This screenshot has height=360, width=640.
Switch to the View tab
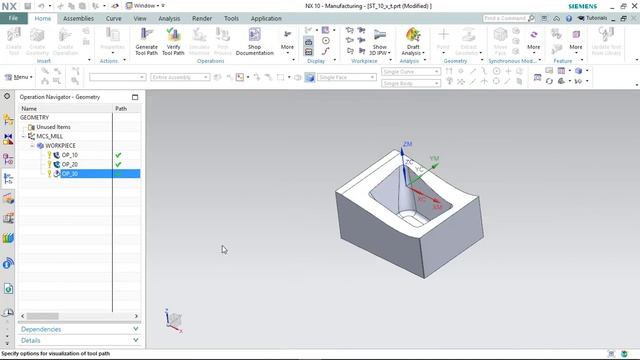[140, 18]
